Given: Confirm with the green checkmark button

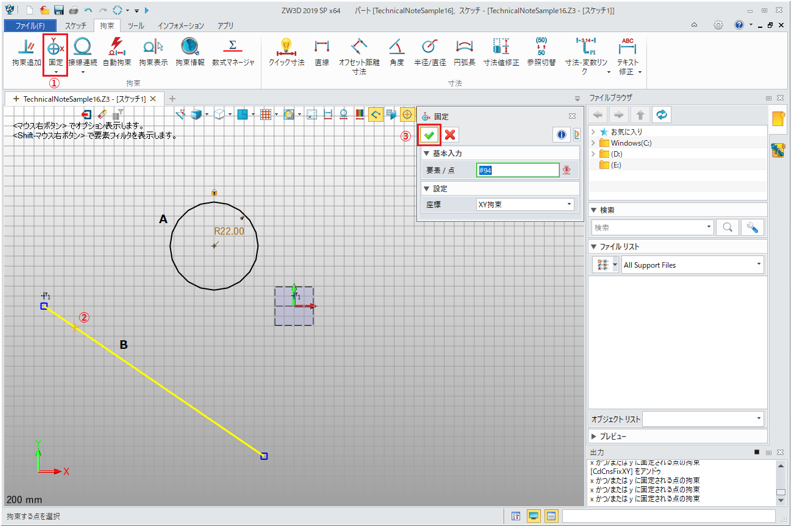Looking at the screenshot, I should (429, 135).
